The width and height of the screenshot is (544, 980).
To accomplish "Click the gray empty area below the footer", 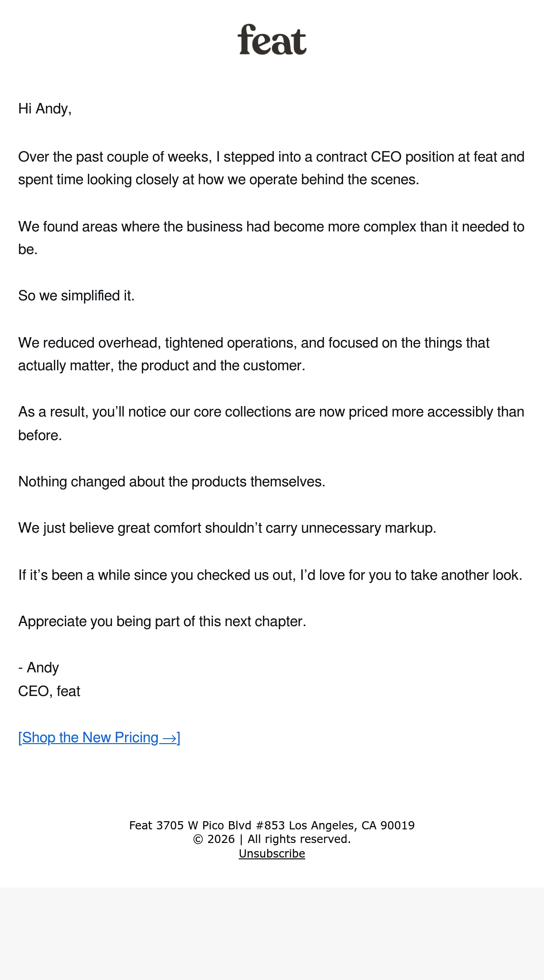I will 272,934.
